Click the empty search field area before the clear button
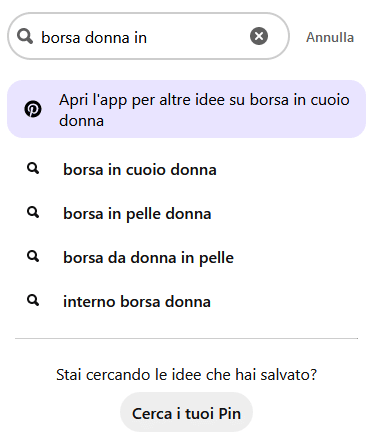 point(198,36)
